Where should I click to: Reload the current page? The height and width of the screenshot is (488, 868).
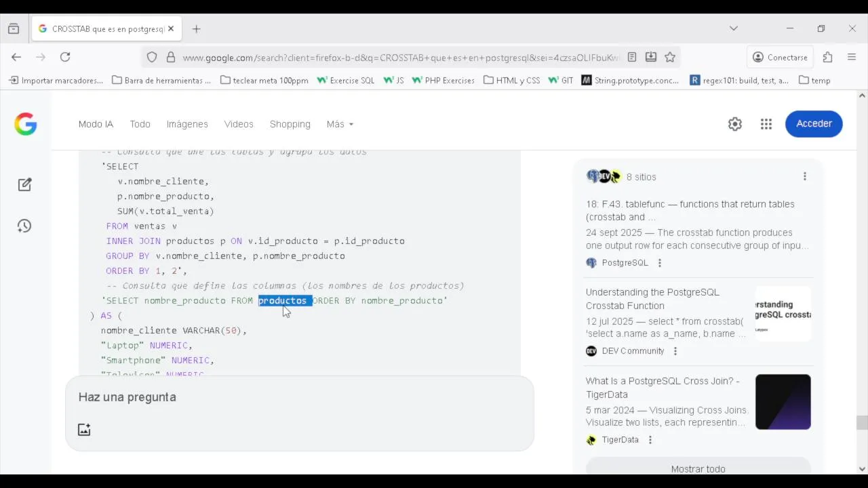click(x=65, y=58)
